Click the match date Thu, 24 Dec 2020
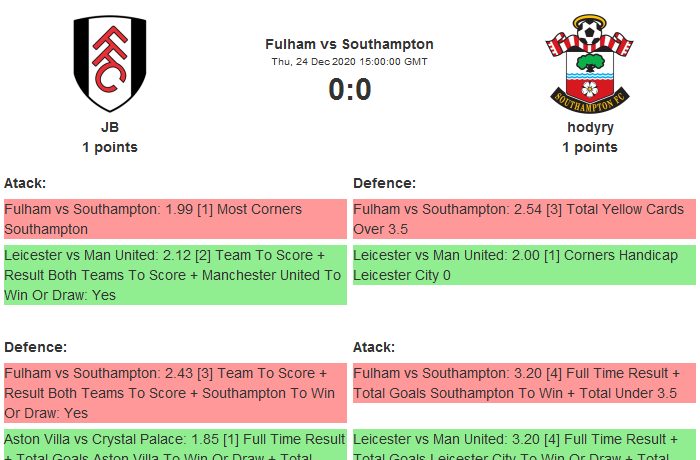 (349, 62)
